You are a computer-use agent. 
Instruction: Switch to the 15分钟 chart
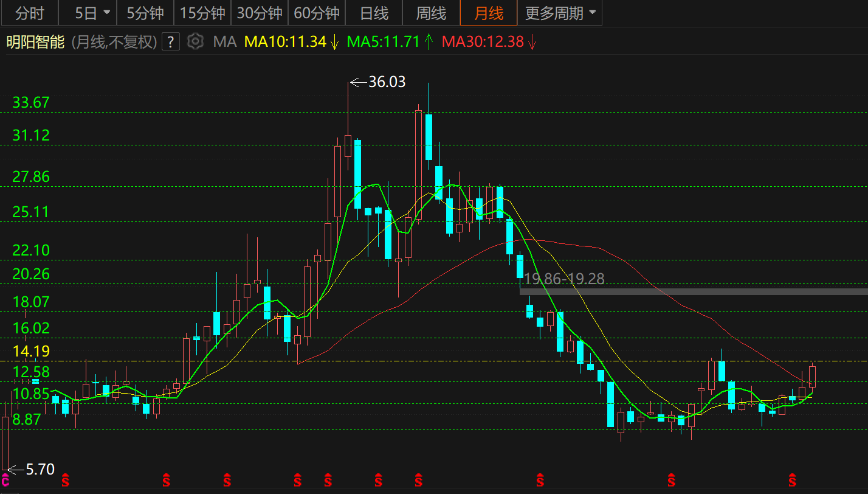tap(202, 13)
